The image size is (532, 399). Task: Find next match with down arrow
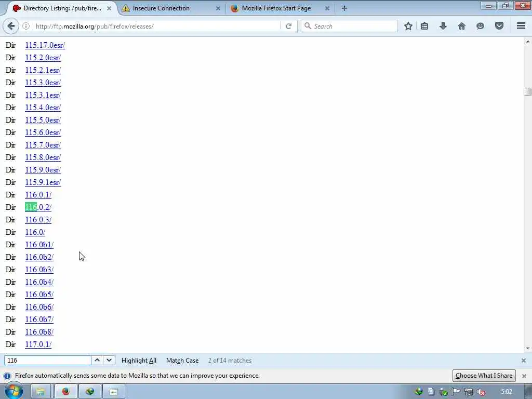click(x=109, y=360)
